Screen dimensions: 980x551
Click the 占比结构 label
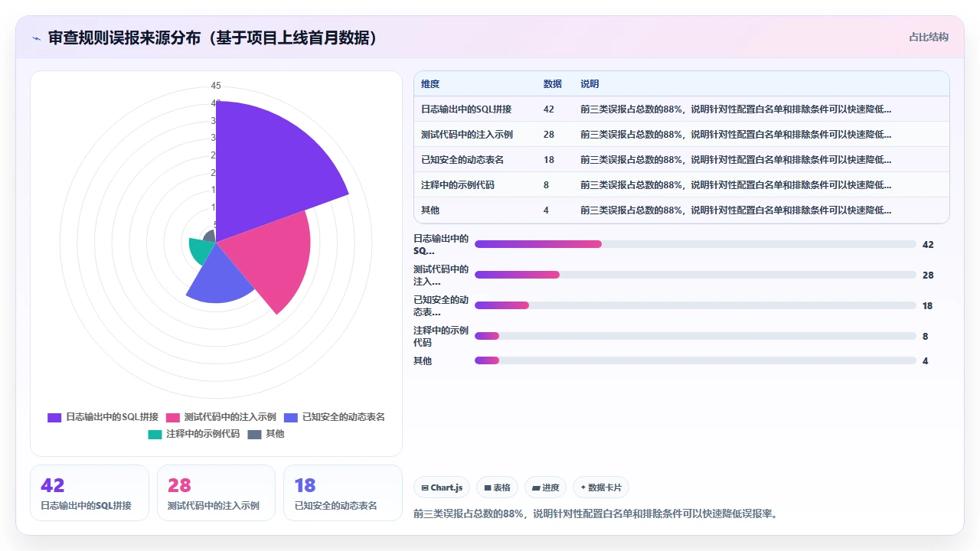(x=929, y=37)
